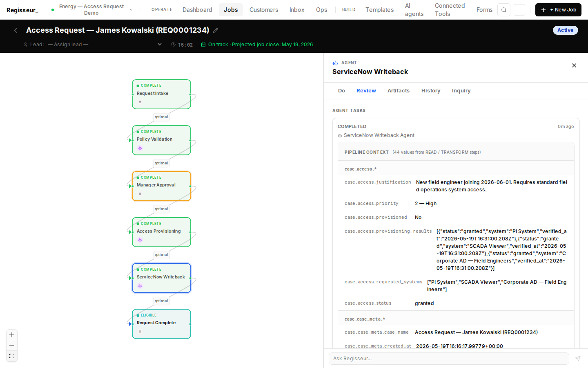The image size is (588, 368).
Task: Click the Active status badge
Action: [x=565, y=30]
